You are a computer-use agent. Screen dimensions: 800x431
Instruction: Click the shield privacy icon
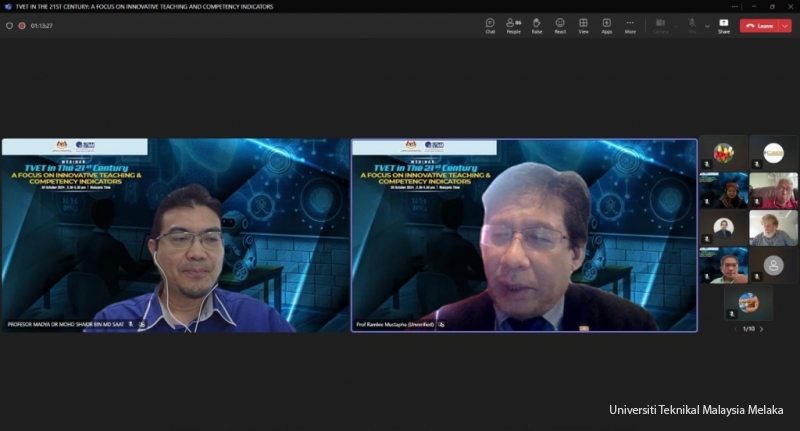[x=10, y=25]
